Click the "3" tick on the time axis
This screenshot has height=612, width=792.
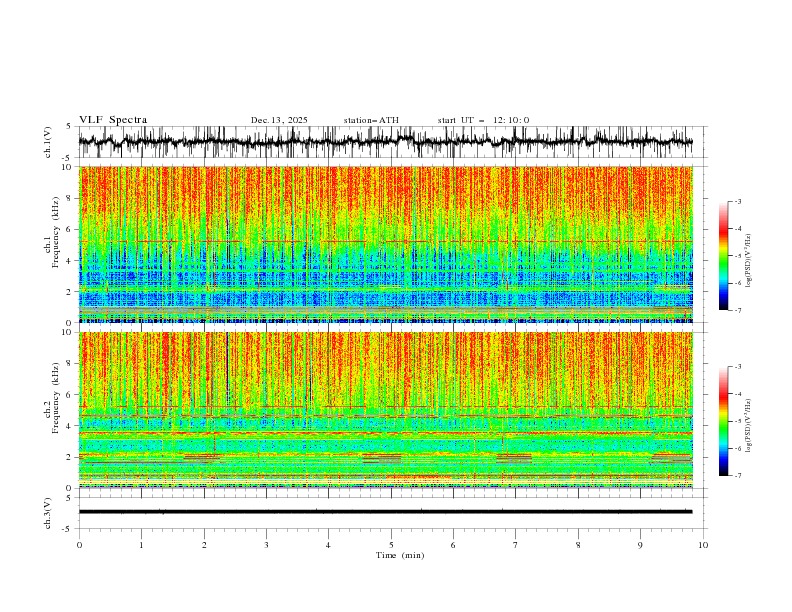[266, 545]
